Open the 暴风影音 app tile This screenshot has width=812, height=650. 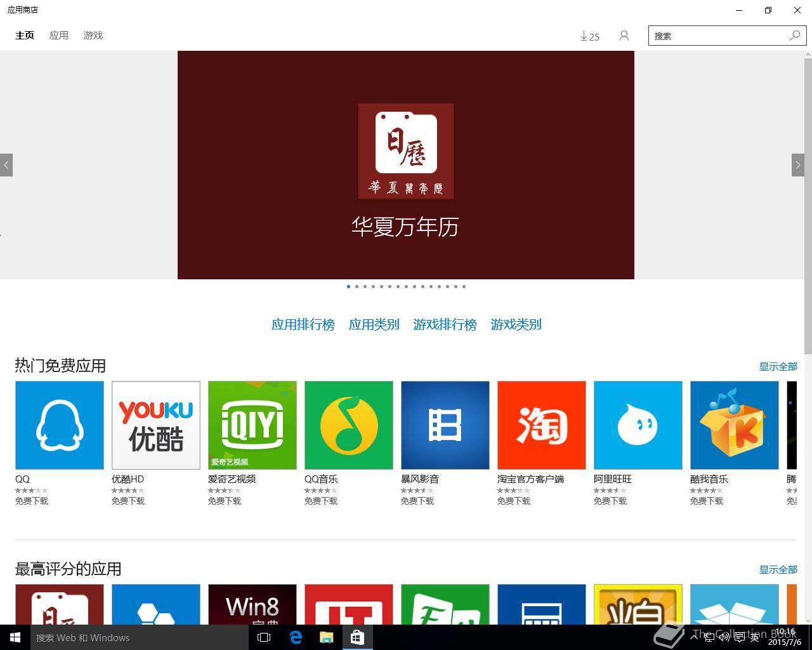445,425
